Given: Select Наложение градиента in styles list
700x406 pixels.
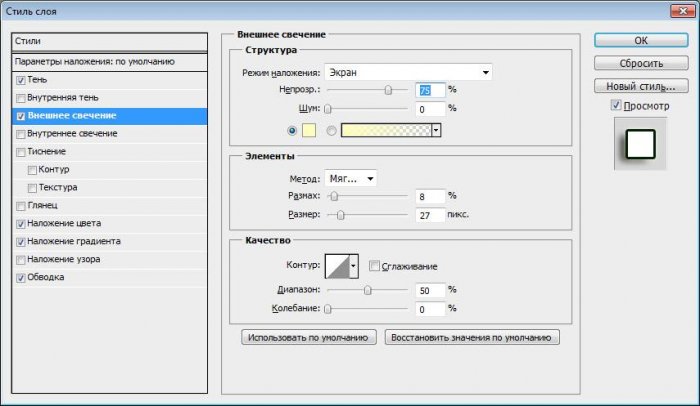Looking at the screenshot, I should click(x=74, y=241).
